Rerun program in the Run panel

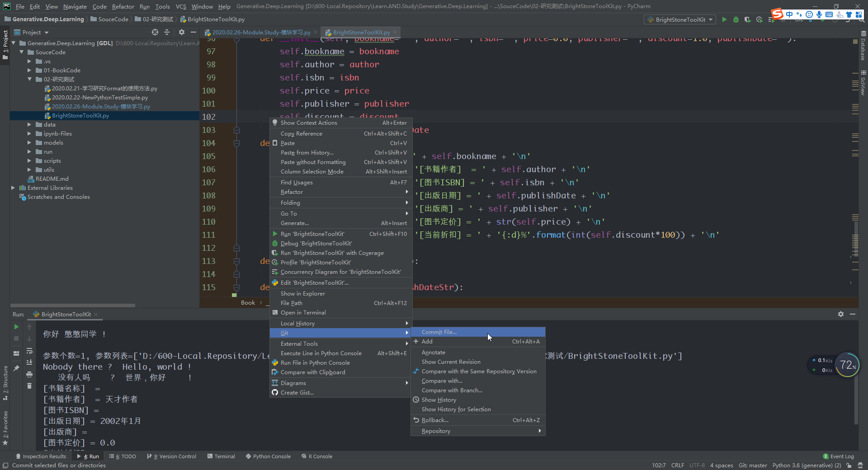16,327
